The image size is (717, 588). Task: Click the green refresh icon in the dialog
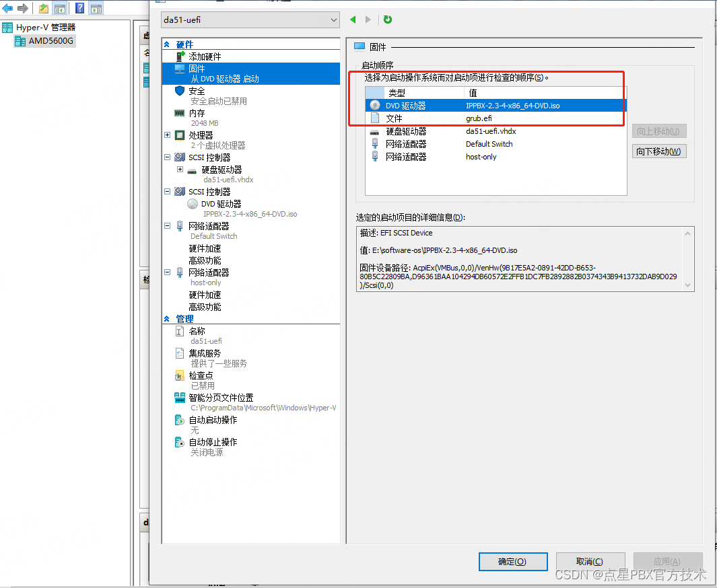tap(387, 20)
